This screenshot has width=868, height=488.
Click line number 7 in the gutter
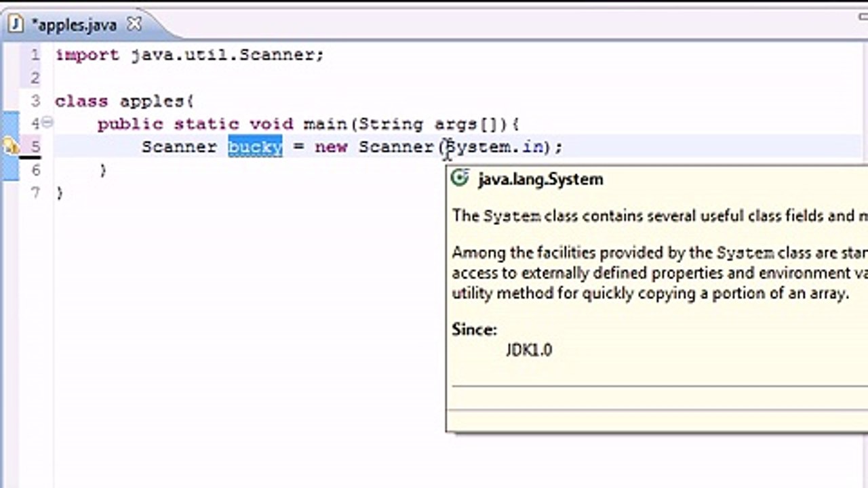[35, 192]
